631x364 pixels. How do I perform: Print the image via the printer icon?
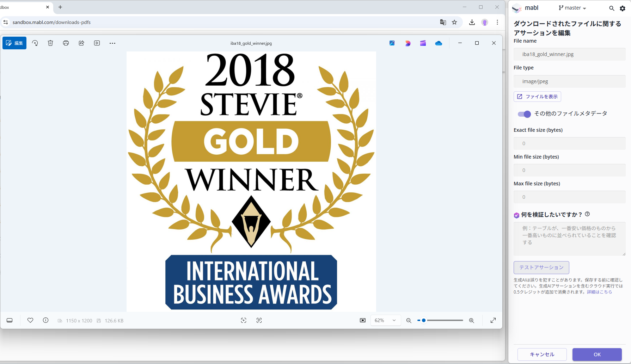[66, 43]
